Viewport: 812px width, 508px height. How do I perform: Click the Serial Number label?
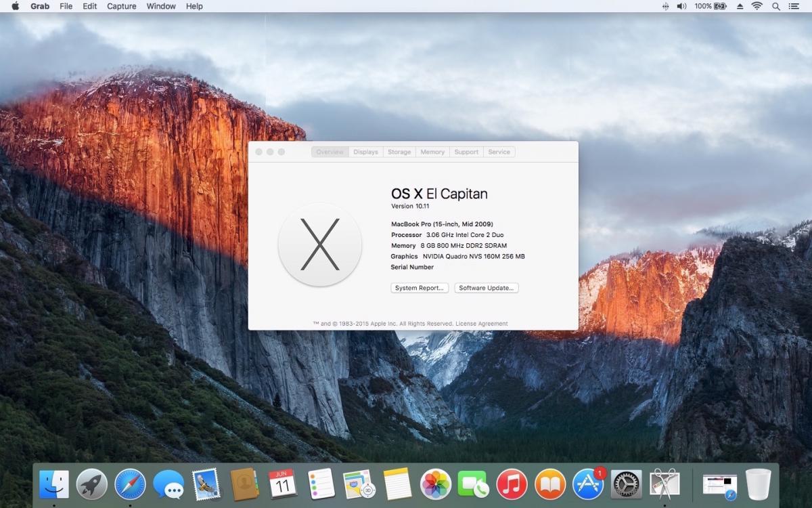[x=412, y=268]
